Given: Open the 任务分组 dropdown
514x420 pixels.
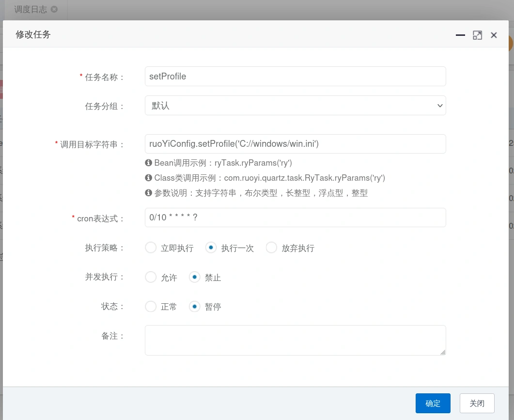Looking at the screenshot, I should (x=295, y=106).
